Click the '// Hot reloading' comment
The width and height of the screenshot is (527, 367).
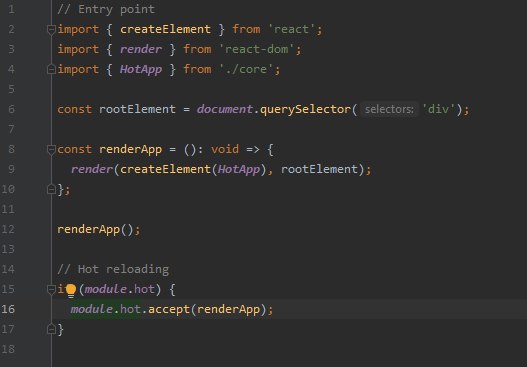coord(113,269)
